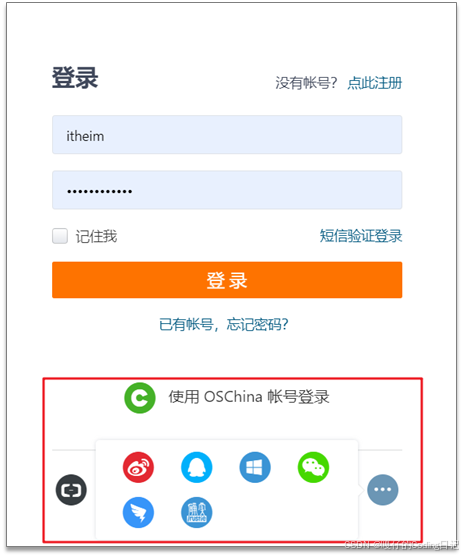Click the 使用 OSChina 帐号登录 text
The width and height of the screenshot is (463, 557).
[249, 397]
